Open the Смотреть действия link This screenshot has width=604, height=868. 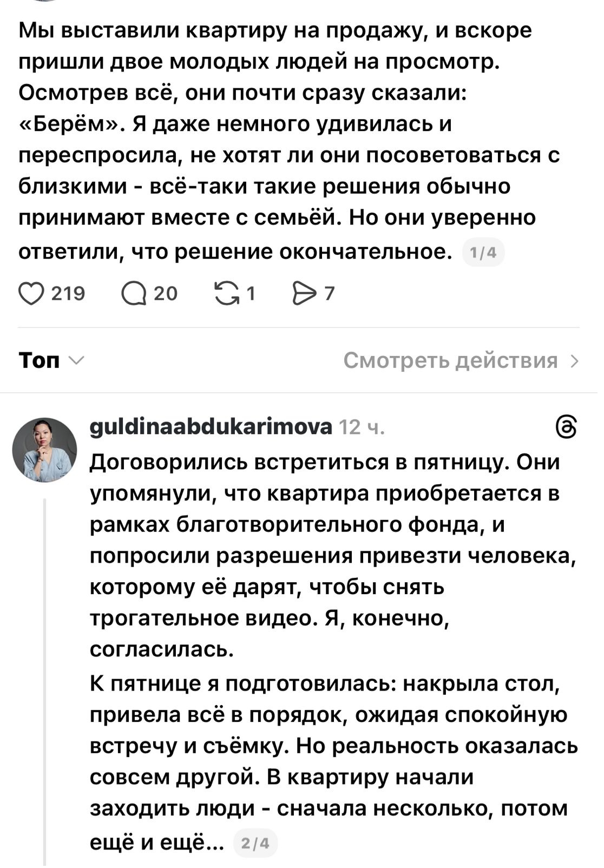click(450, 360)
